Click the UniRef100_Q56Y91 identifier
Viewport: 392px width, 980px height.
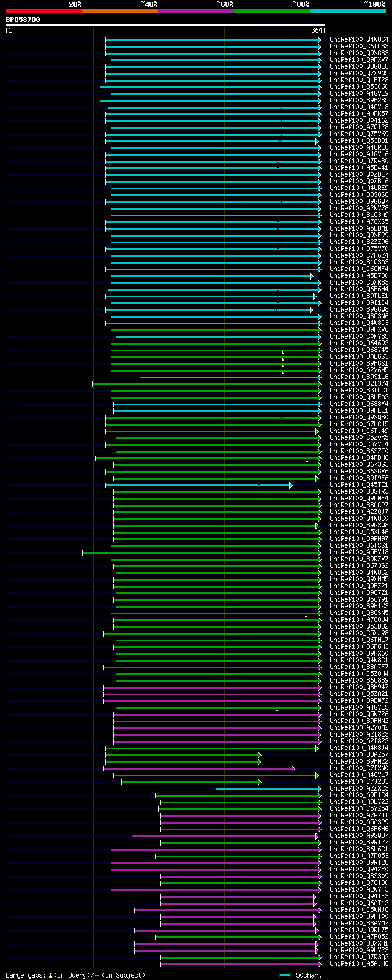359,599
